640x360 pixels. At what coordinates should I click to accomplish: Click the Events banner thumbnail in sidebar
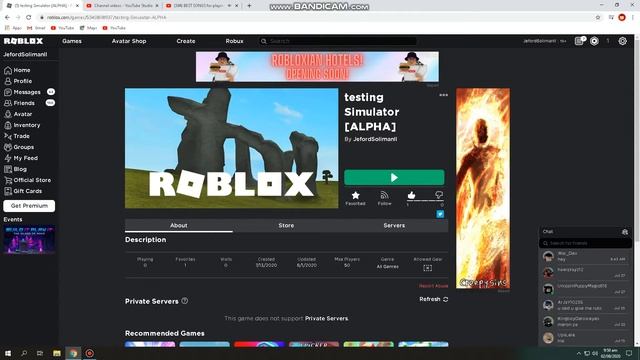29,240
